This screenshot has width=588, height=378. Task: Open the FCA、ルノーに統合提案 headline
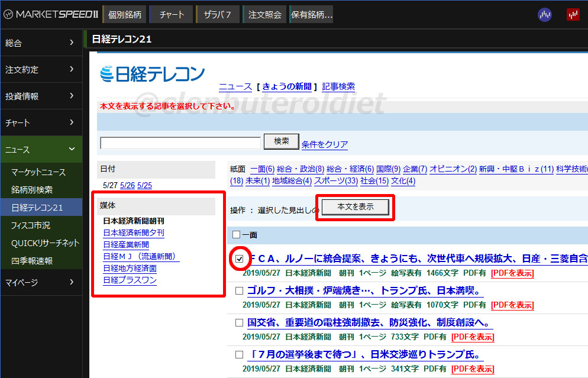(418, 259)
